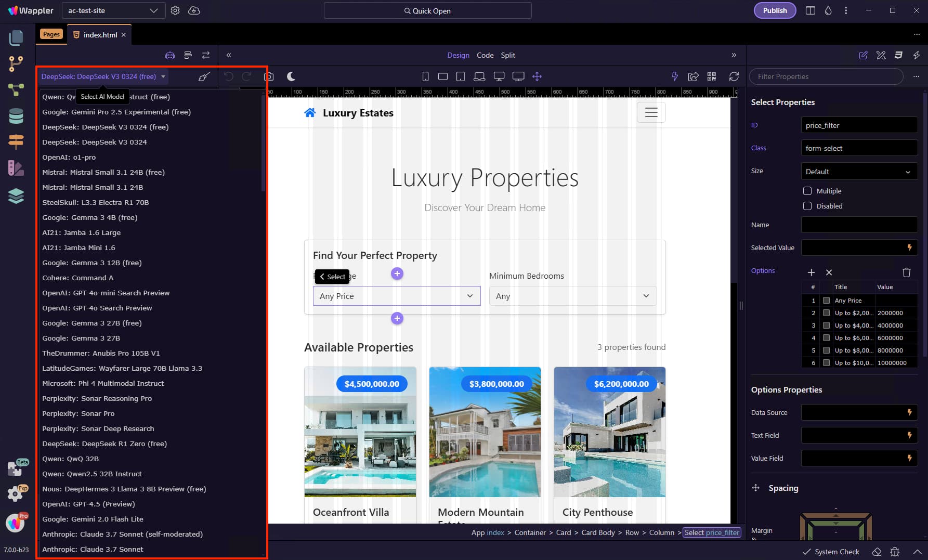Open the Any Price select on page
Image resolution: width=928 pixels, height=560 pixels.
click(397, 296)
